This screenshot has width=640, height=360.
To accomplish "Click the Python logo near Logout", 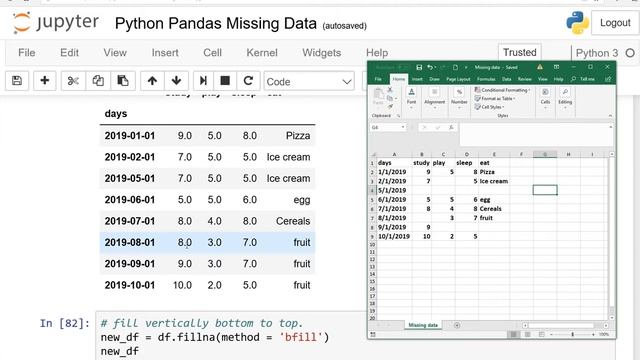I will [x=577, y=23].
